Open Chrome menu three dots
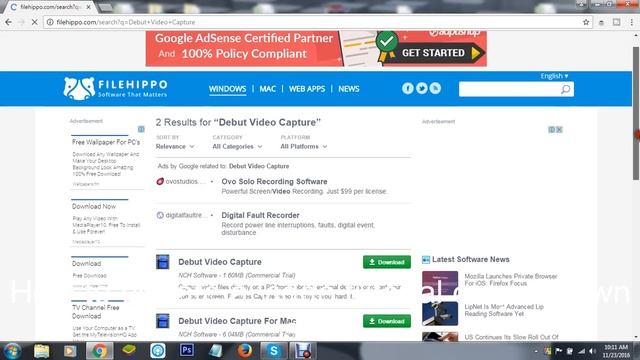 (631, 22)
